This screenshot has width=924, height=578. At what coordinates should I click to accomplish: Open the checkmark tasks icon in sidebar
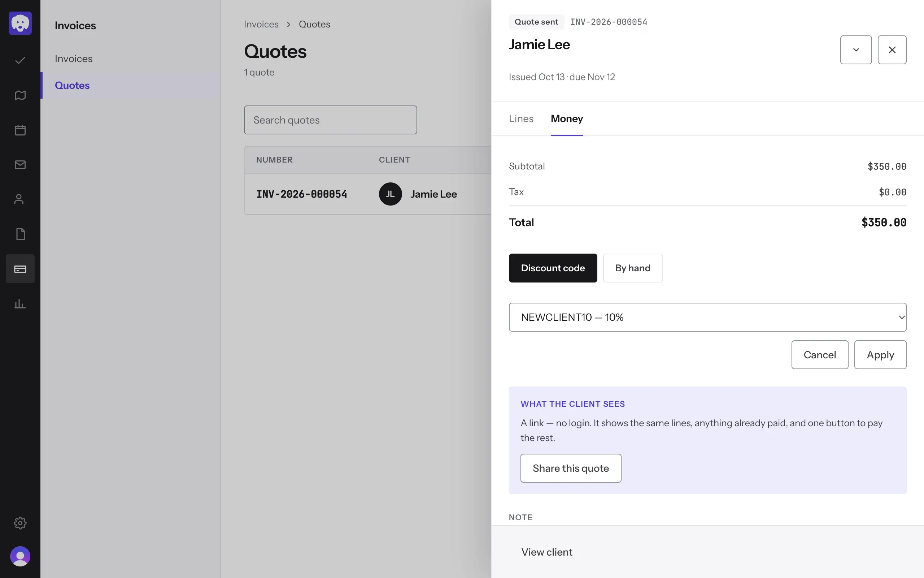tap(20, 60)
